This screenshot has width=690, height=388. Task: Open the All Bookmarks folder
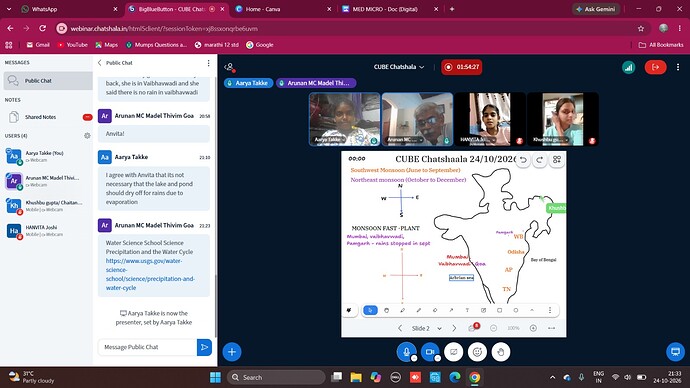pyautogui.click(x=661, y=45)
